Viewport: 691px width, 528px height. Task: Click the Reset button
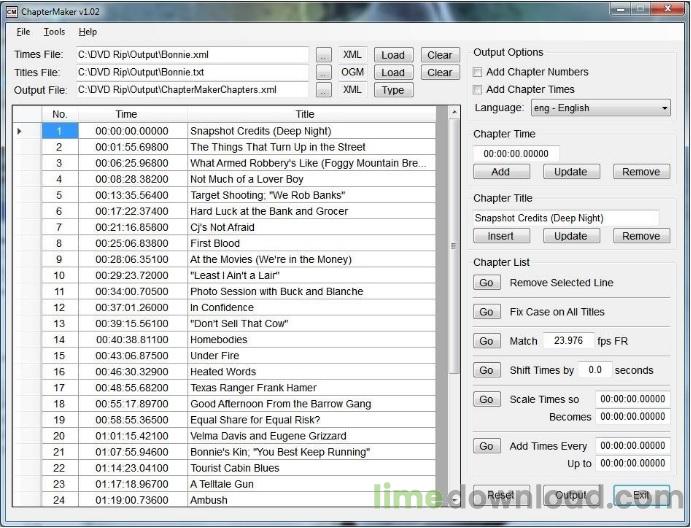[502, 495]
